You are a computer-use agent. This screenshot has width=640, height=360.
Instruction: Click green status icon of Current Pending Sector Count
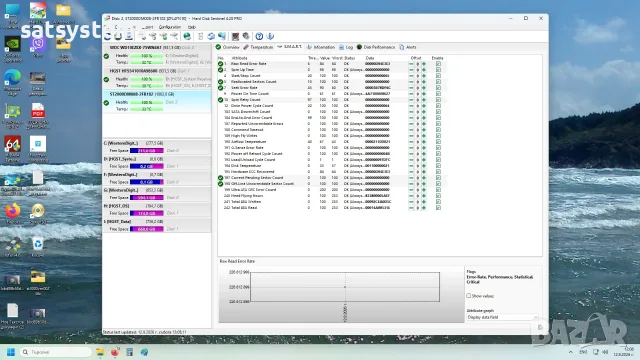(x=221, y=178)
